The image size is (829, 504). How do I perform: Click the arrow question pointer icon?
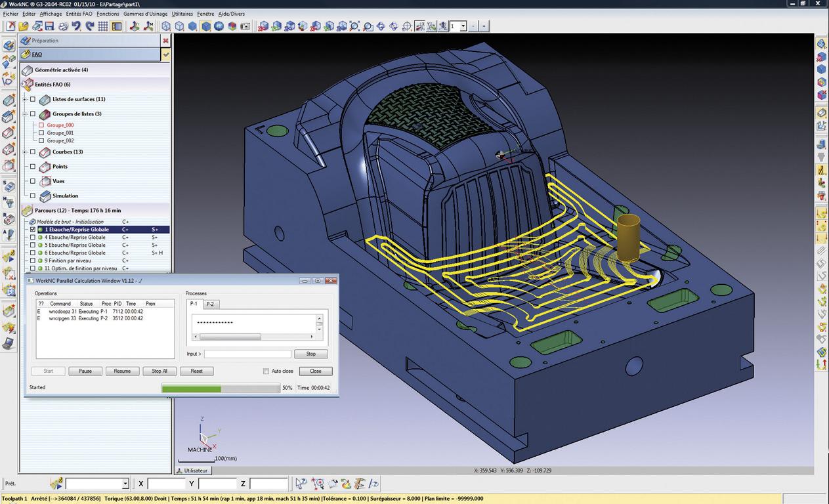coord(301,484)
